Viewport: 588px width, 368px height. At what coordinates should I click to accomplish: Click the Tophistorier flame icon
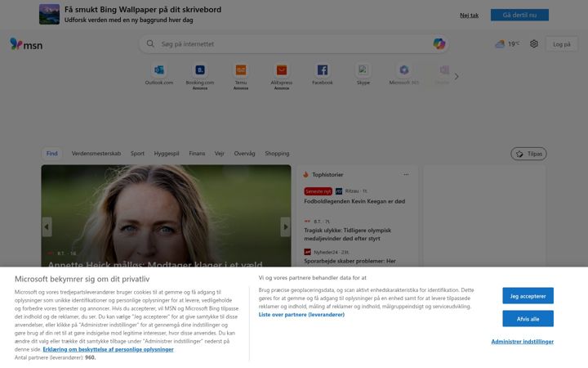(306, 175)
